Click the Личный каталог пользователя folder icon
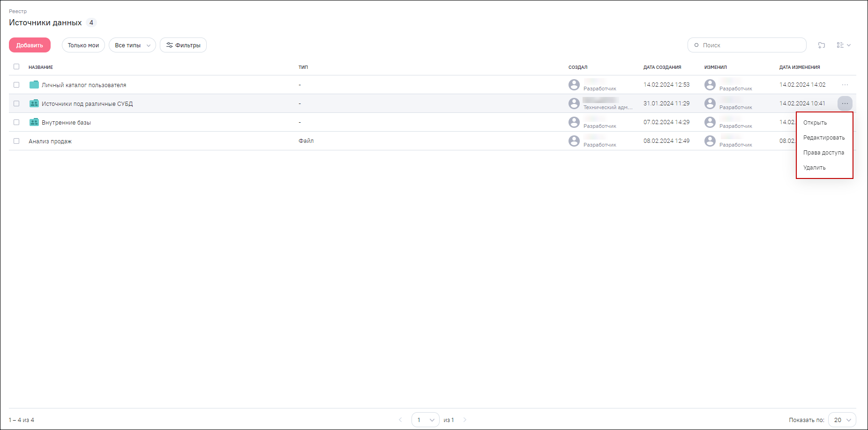This screenshot has width=868, height=430. (x=34, y=85)
